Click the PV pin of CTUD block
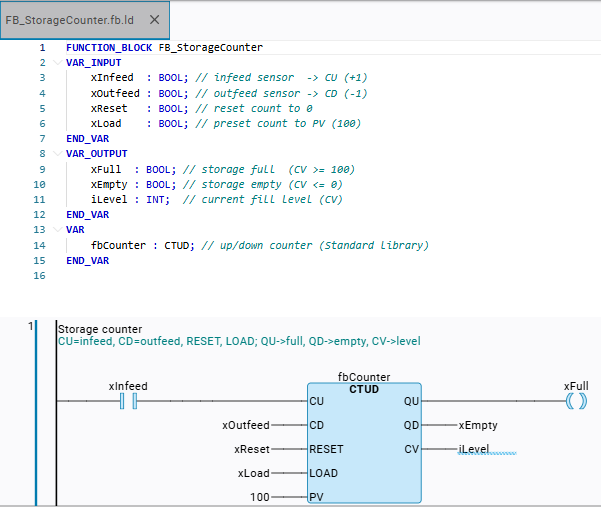This screenshot has height=507, width=601. (x=317, y=497)
